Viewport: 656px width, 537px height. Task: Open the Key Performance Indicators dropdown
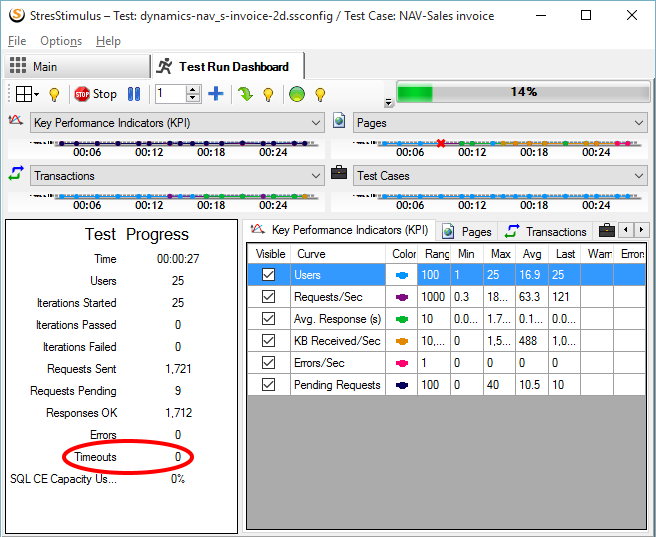[177, 123]
